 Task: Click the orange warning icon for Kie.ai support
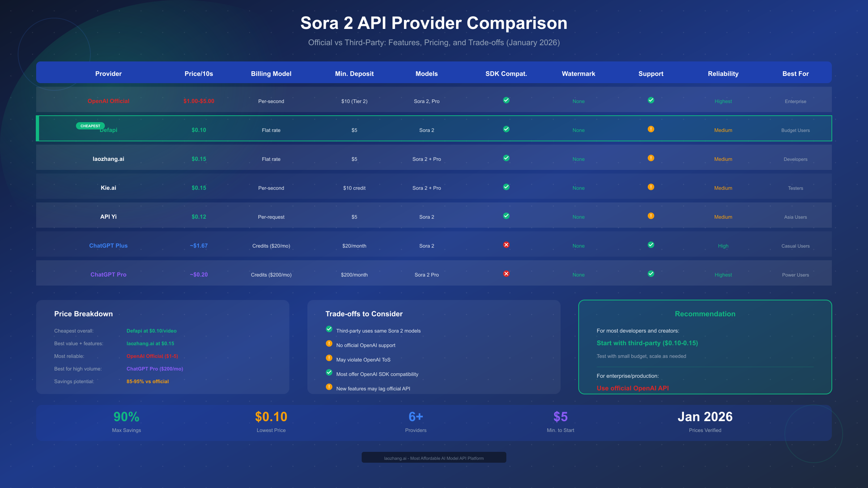click(651, 187)
